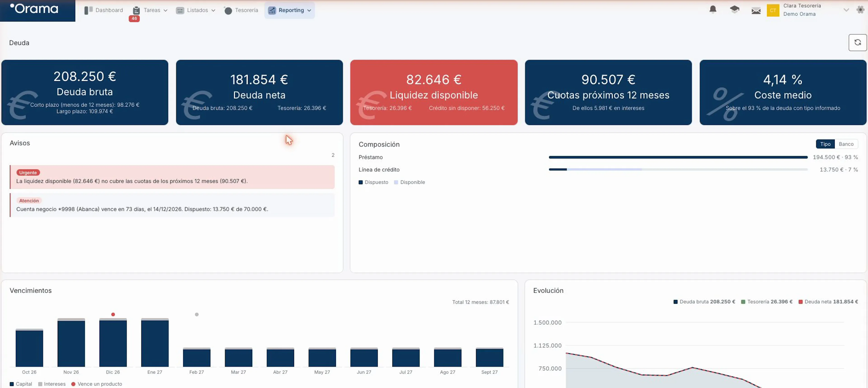
Task: Toggle Capital legend in Vencimientos
Action: point(21,384)
